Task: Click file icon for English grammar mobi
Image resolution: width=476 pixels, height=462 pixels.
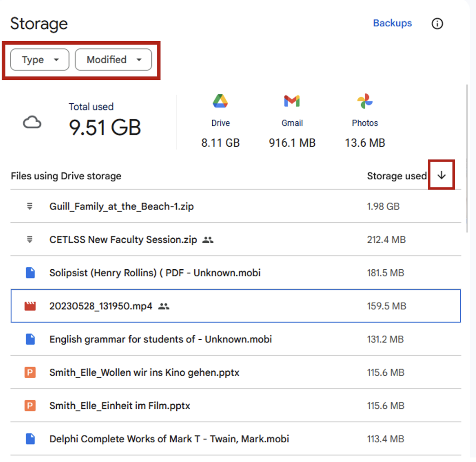Action: (30, 339)
